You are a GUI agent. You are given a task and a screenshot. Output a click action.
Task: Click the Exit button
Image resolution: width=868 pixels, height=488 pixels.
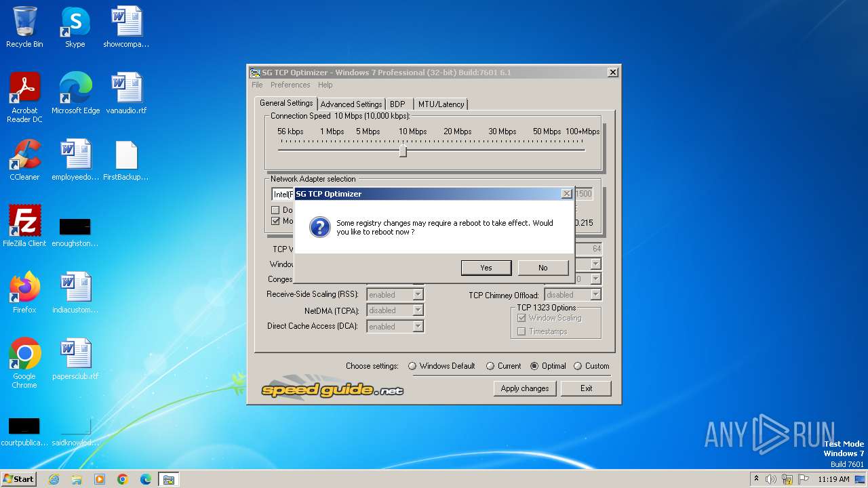587,388
